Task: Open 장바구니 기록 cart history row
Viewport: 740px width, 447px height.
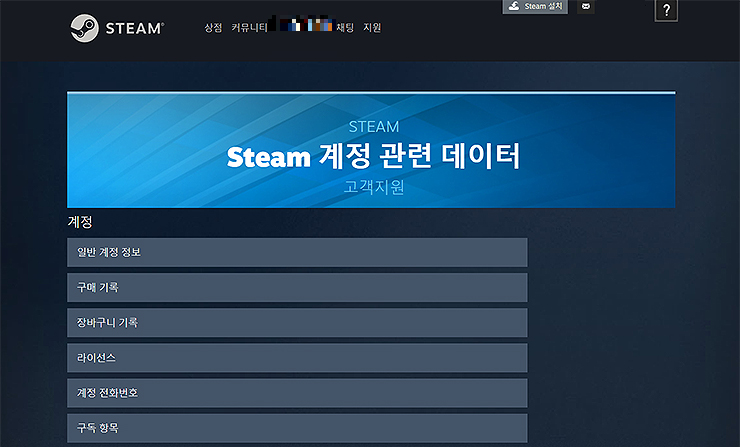Action: click(297, 323)
